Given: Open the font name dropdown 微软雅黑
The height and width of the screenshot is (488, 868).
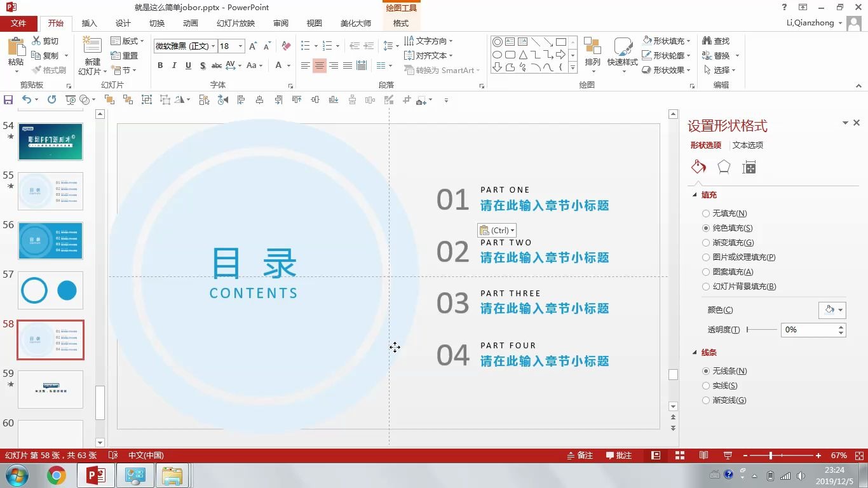Looking at the screenshot, I should 212,46.
